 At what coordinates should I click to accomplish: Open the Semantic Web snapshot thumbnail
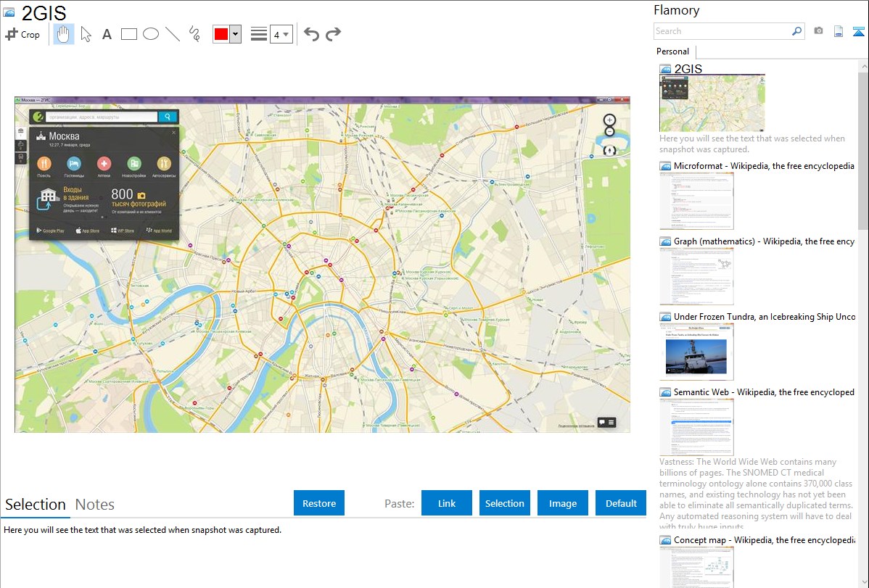(696, 427)
